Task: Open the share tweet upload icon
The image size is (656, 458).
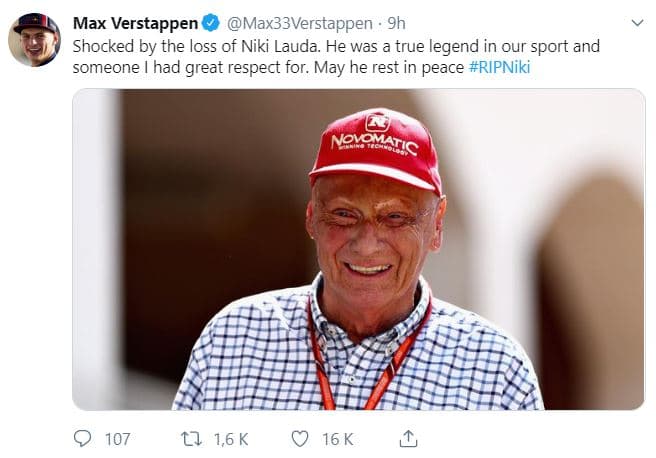Action: pos(407,438)
